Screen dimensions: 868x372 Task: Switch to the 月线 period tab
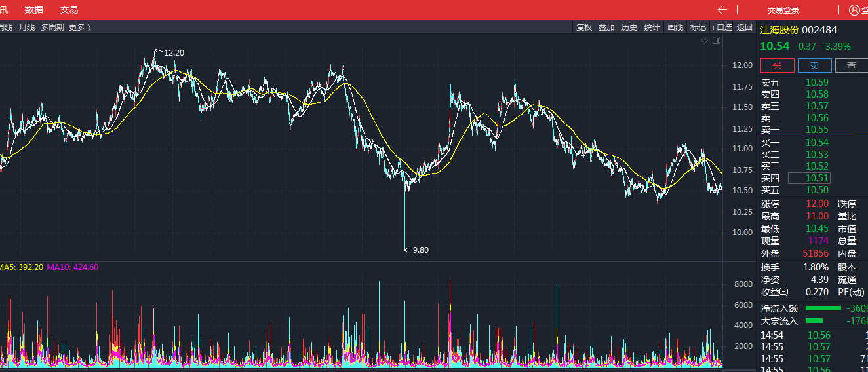(27, 28)
